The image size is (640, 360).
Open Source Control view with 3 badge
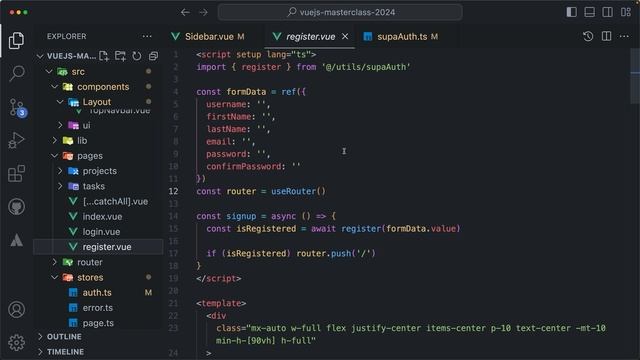point(17,108)
